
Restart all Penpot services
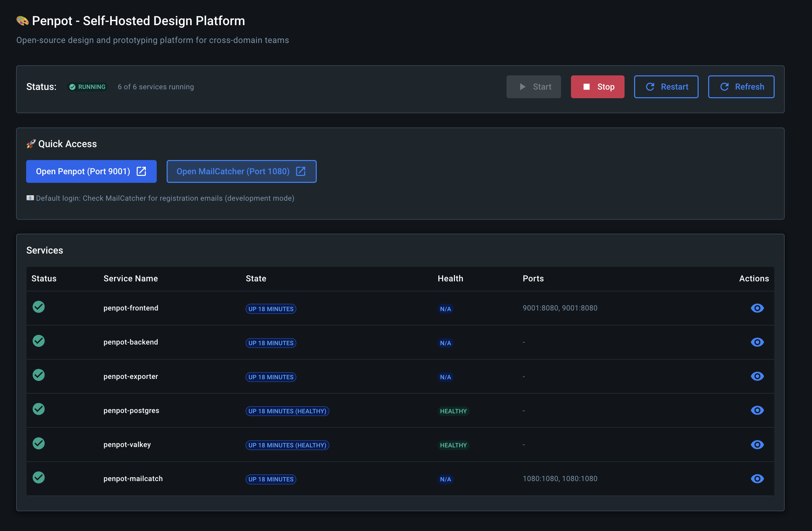pyautogui.click(x=666, y=87)
